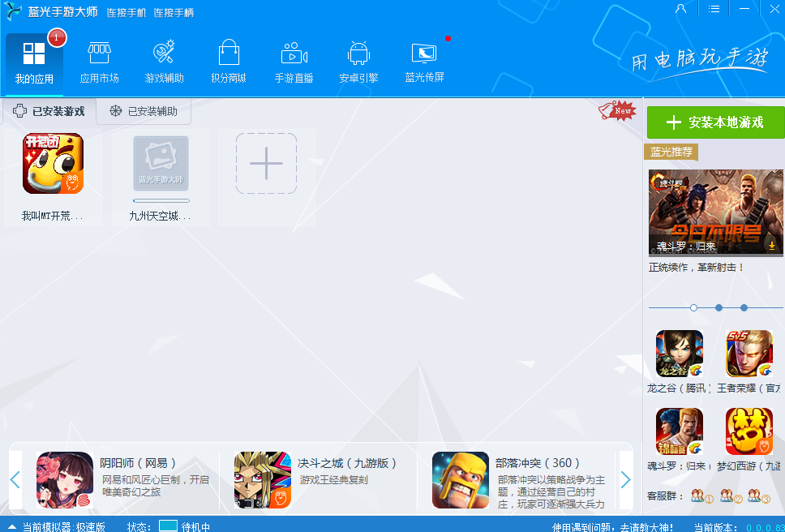The height and width of the screenshot is (532, 785).
Task: Select the 九州天空城 installing game
Action: [x=161, y=163]
